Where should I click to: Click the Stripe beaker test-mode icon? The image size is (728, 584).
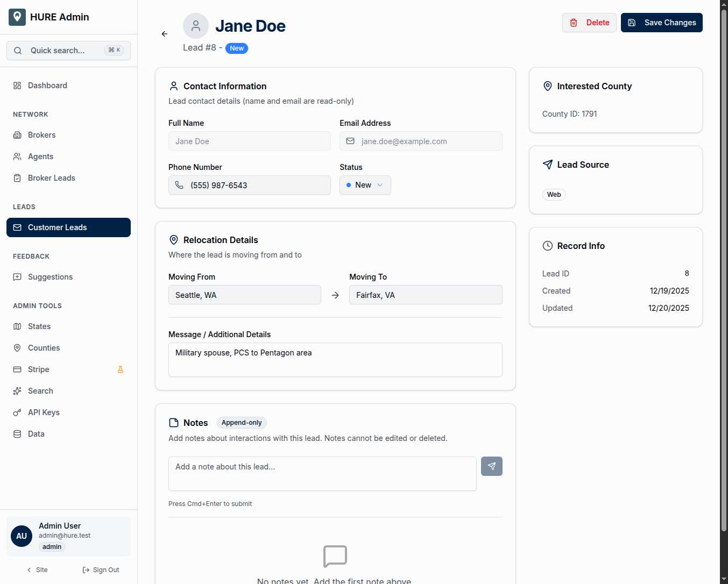(x=121, y=369)
